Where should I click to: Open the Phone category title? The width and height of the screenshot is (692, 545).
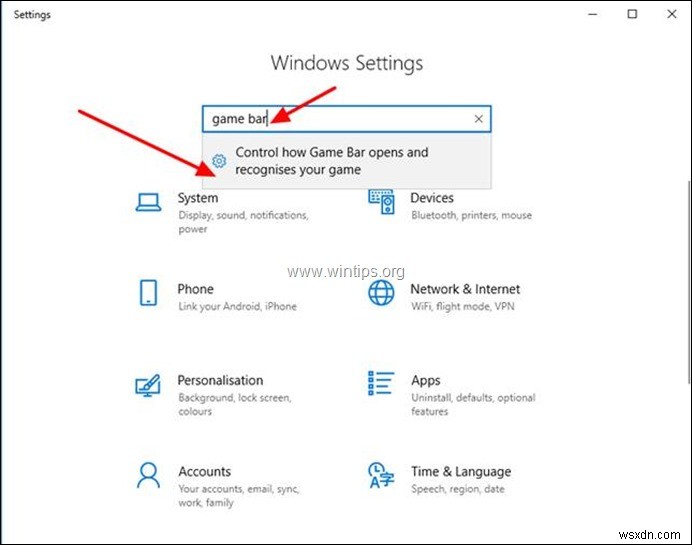[x=196, y=289]
